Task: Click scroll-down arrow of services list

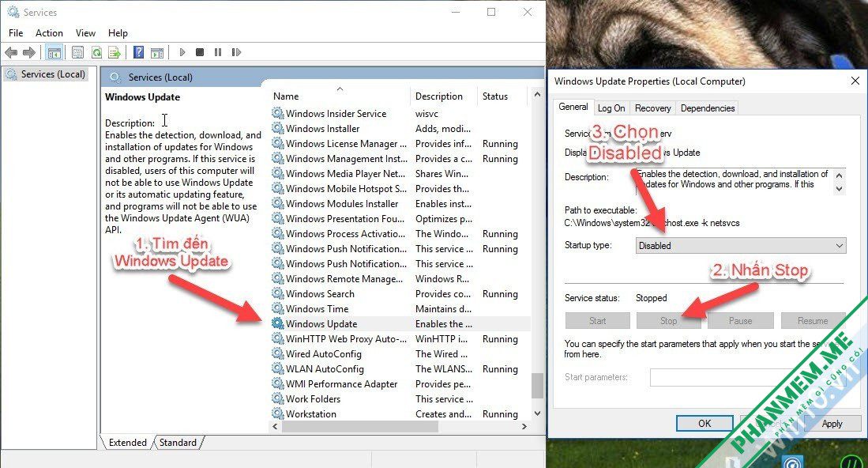Action: pyautogui.click(x=537, y=413)
